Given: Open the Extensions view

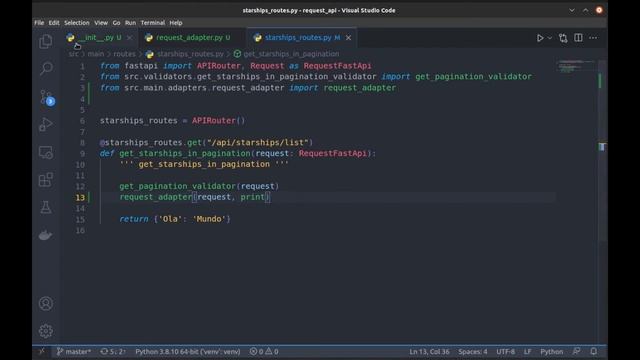Looking at the screenshot, I should point(46,180).
